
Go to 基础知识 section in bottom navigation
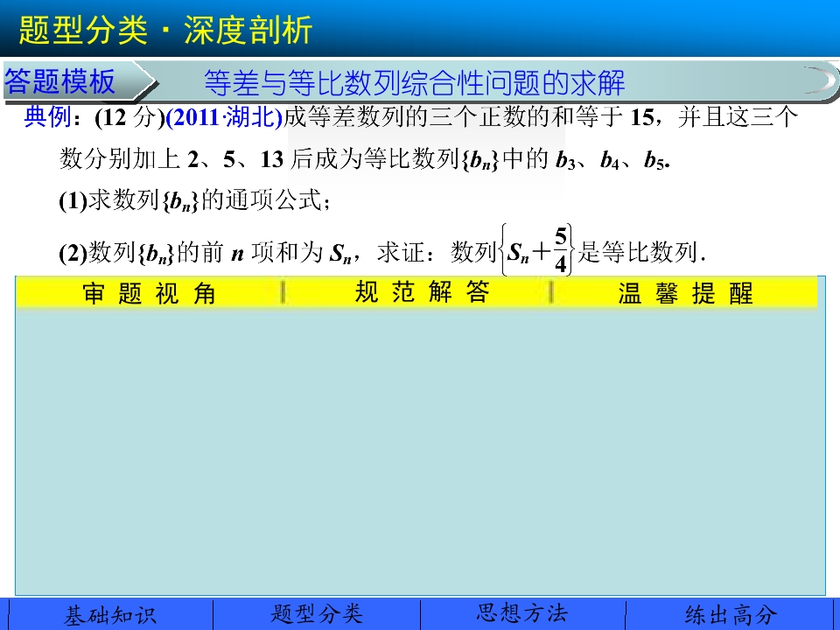[109, 615]
